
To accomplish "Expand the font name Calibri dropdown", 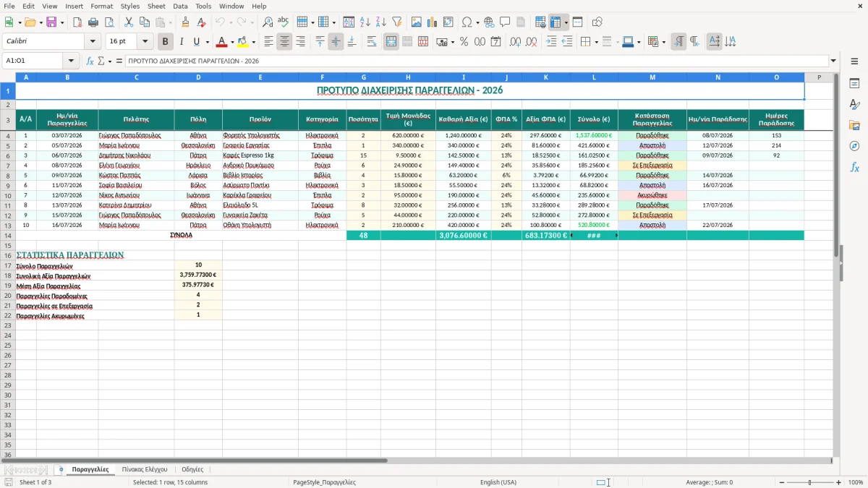I will [93, 42].
